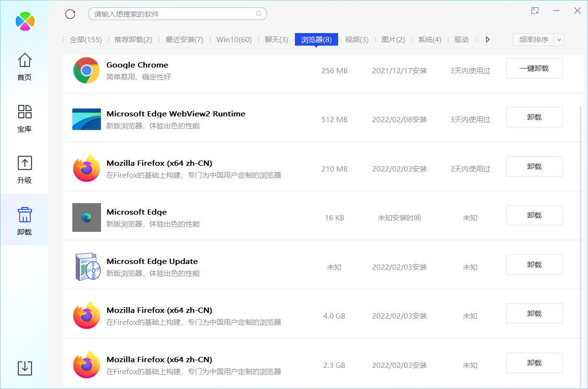This screenshot has height=389, width=588.
Task: Open the download manager icon at sidebar bottom
Action: 25,368
